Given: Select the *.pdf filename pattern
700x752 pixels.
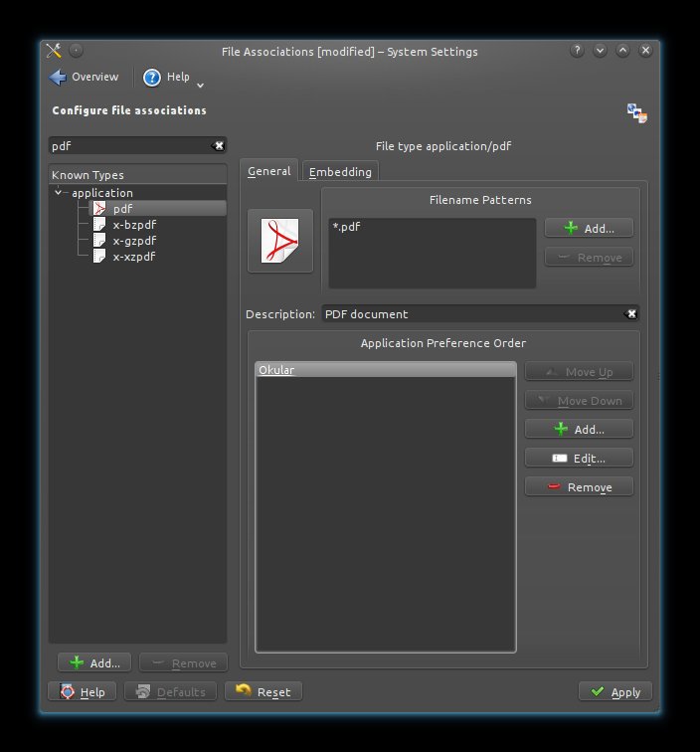Looking at the screenshot, I should 347,227.
